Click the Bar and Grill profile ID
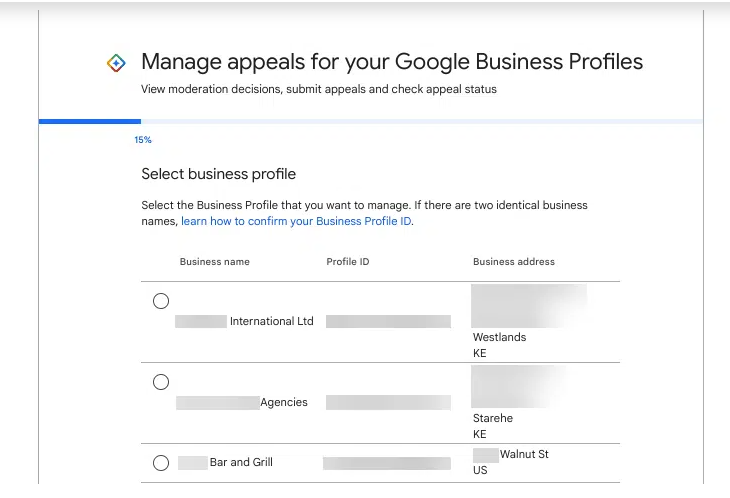The height and width of the screenshot is (498, 730). pos(386,463)
